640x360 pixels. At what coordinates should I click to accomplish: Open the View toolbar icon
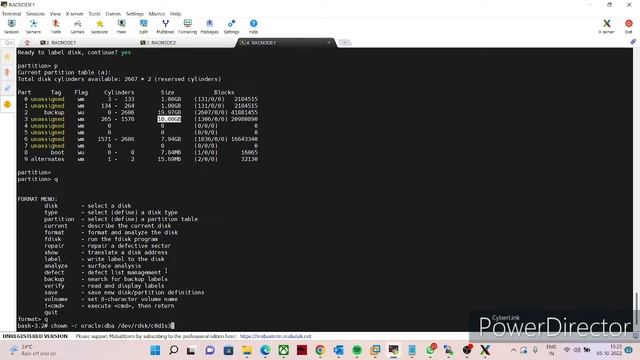121,26
